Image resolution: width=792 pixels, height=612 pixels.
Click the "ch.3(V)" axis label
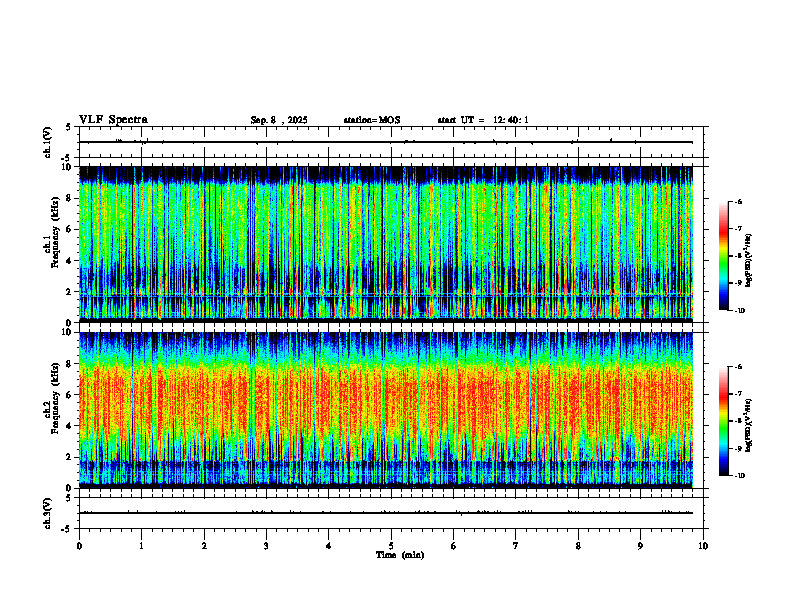[x=48, y=513]
